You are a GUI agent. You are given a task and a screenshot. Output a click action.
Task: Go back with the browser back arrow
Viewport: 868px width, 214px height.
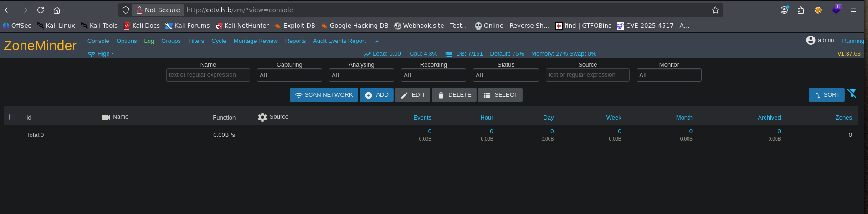8,10
